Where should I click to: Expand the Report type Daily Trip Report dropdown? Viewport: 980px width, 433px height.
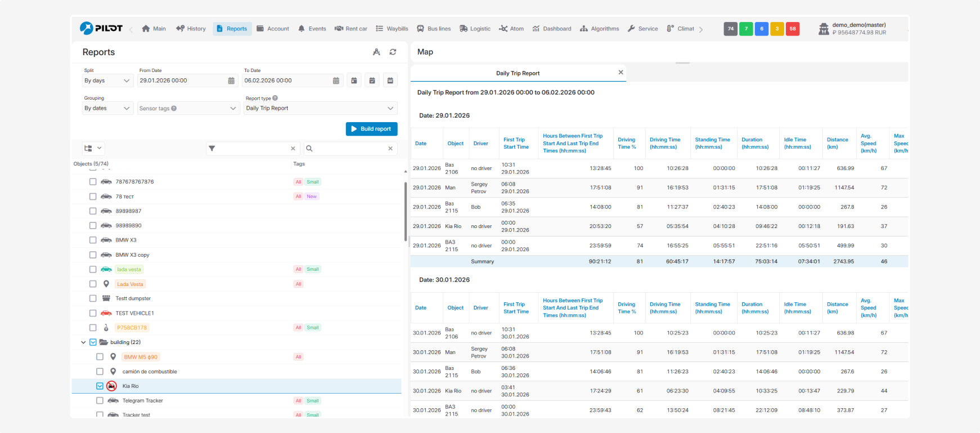click(x=321, y=108)
